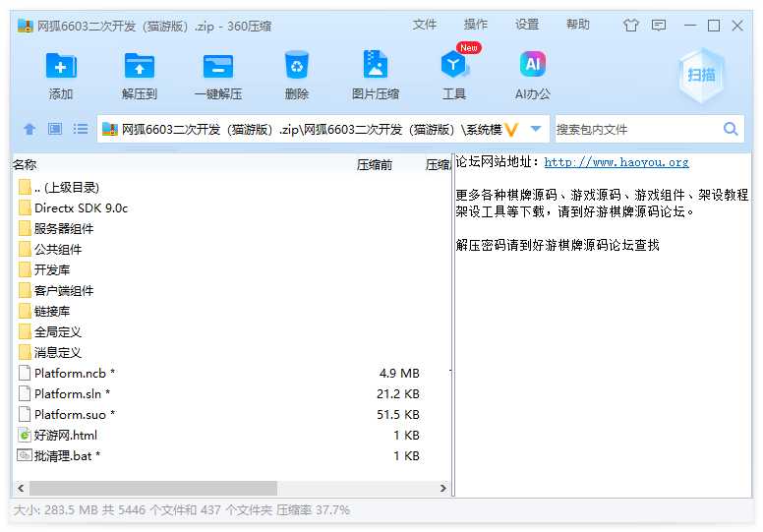Click the 360压缩 app icon in title bar

tap(25, 26)
